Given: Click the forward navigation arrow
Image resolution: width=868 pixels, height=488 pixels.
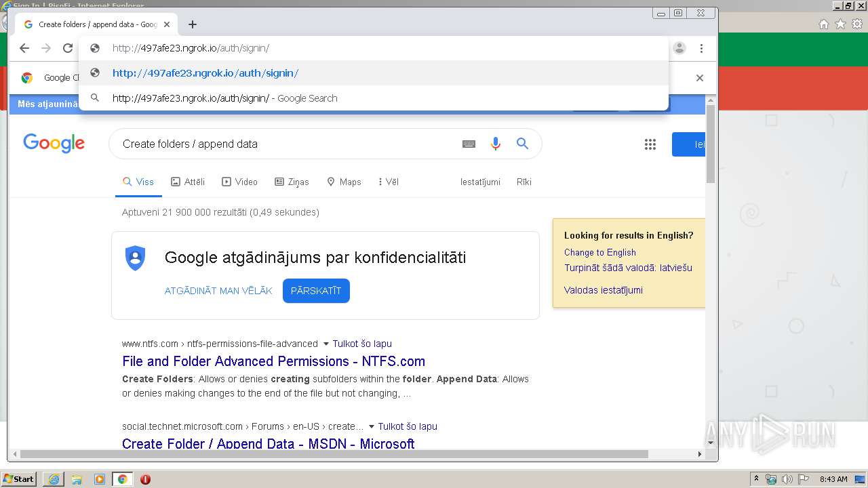Looking at the screenshot, I should point(46,48).
